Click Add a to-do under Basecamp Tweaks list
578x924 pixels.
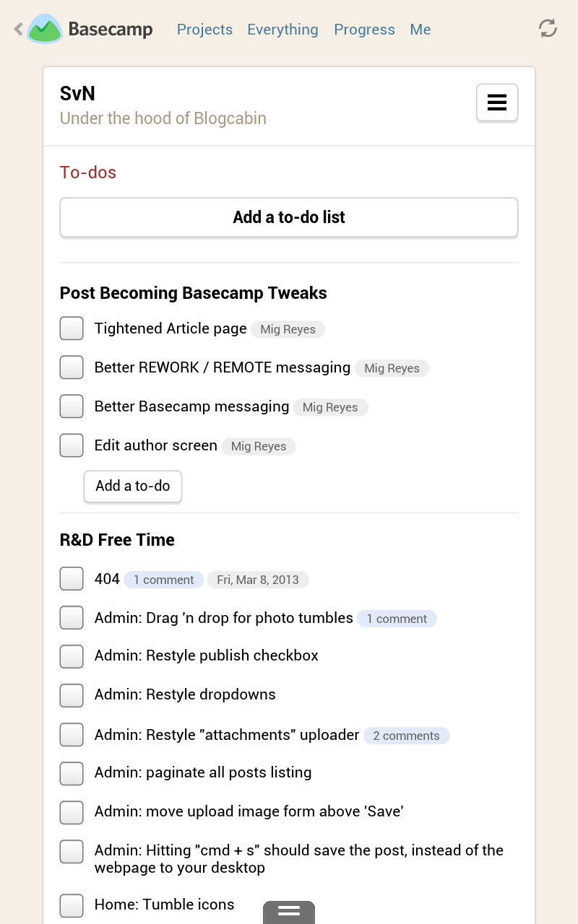coord(132,486)
